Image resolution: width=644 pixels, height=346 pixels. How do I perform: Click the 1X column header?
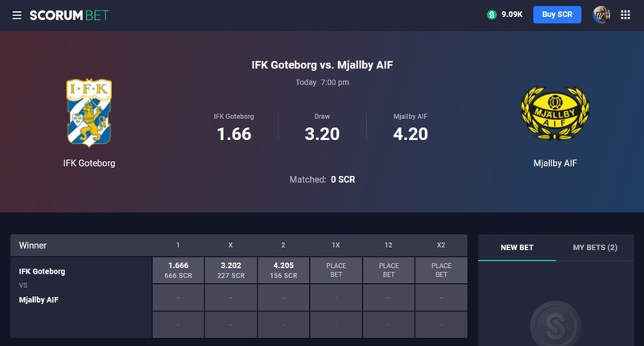(x=336, y=245)
